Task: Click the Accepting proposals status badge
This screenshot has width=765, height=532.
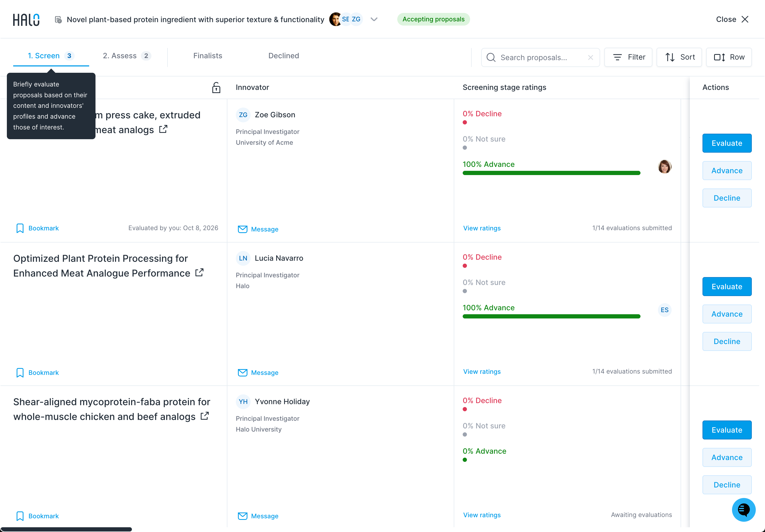Action: 433,19
